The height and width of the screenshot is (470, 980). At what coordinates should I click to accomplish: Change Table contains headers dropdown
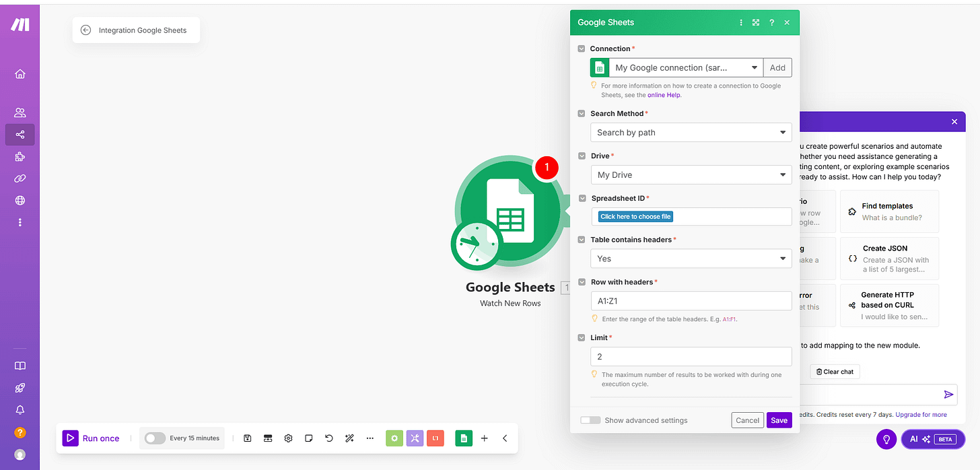coord(691,258)
